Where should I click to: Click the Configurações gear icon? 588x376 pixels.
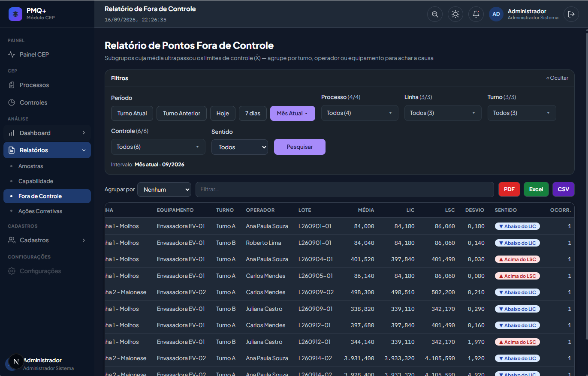point(12,271)
